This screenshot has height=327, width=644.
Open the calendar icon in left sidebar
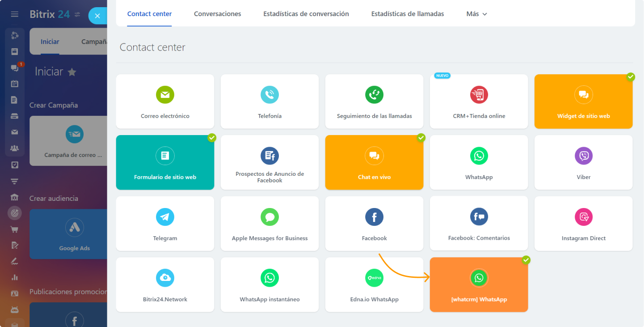[15, 84]
